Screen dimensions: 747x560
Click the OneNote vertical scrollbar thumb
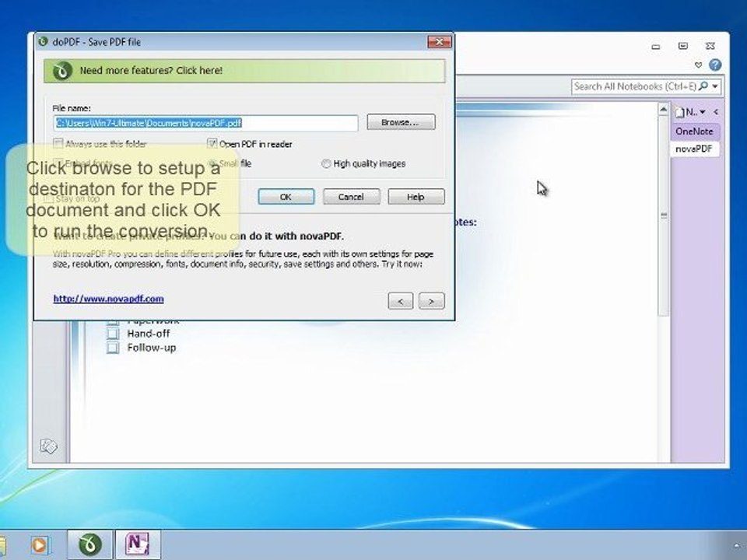[664, 215]
